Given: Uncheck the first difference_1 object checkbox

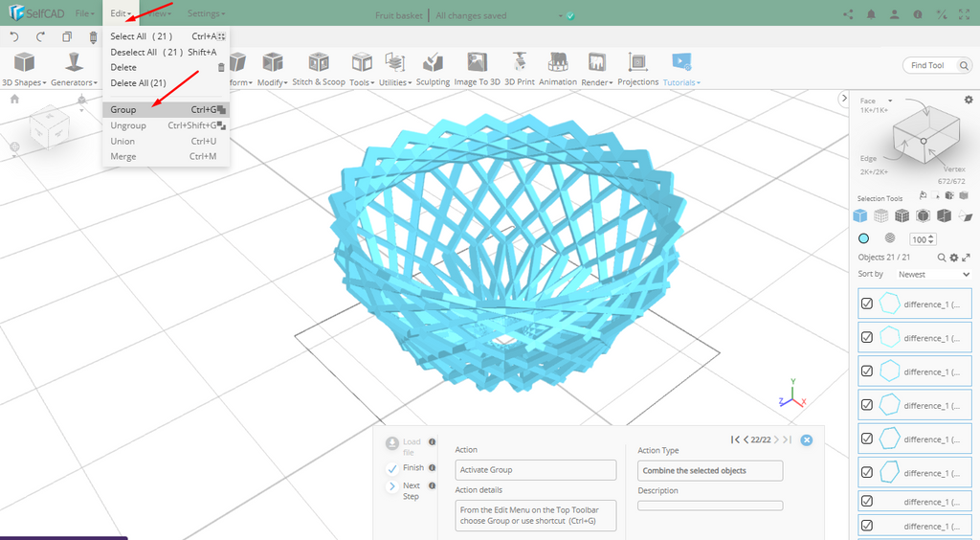Looking at the screenshot, I should pos(867,304).
